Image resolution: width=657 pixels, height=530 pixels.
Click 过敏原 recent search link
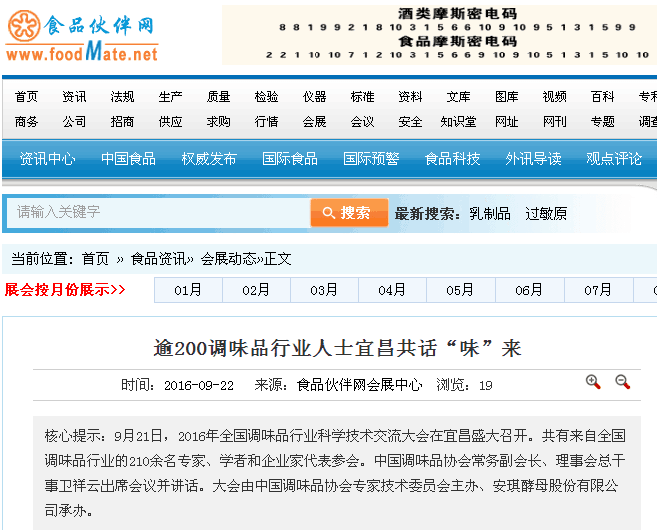tap(546, 213)
